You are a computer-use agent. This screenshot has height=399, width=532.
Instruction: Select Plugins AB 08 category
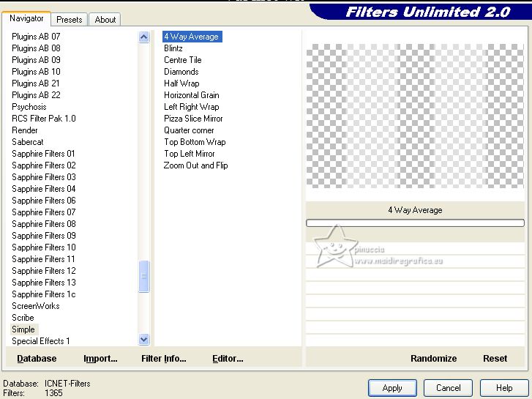tap(36, 48)
